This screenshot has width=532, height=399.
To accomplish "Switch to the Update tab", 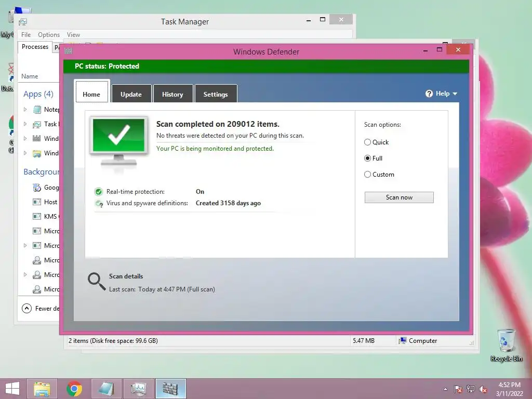I will tap(131, 94).
